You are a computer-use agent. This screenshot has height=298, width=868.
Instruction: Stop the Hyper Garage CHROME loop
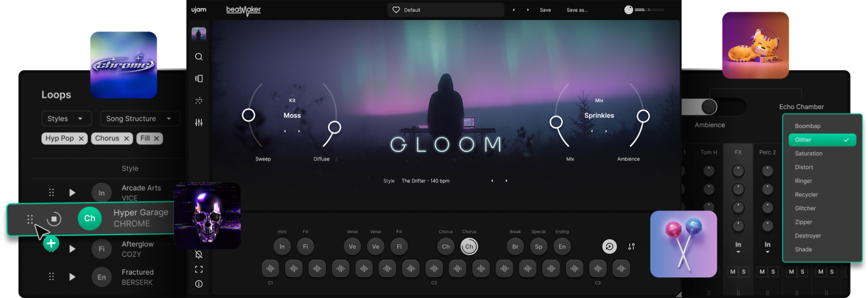(x=54, y=219)
